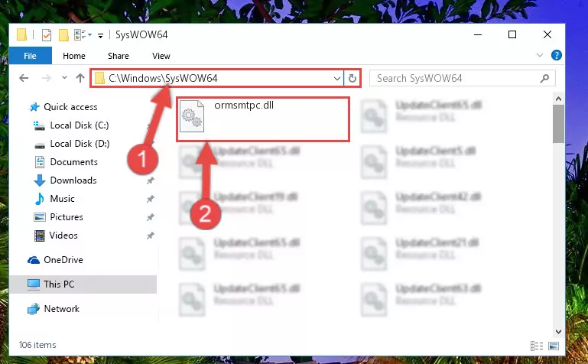Go back with the Back arrow
The width and height of the screenshot is (588, 364).
tap(24, 78)
